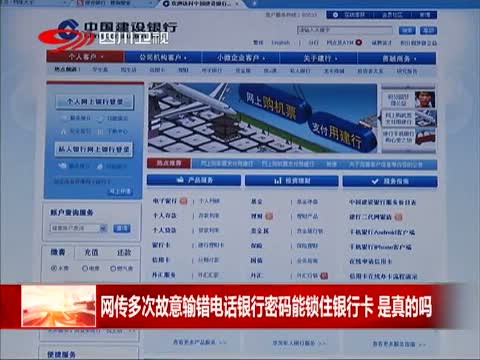Open the 外汇服务 link

click(x=164, y=275)
